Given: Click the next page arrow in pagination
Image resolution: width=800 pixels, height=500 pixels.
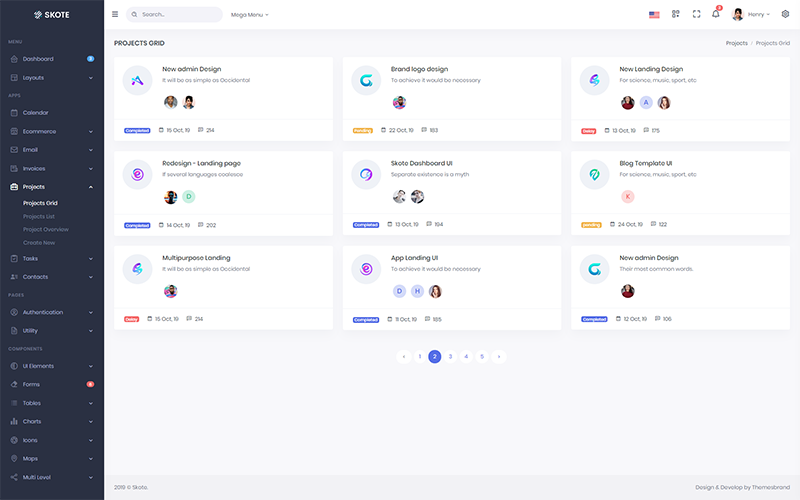Looking at the screenshot, I should (498, 356).
